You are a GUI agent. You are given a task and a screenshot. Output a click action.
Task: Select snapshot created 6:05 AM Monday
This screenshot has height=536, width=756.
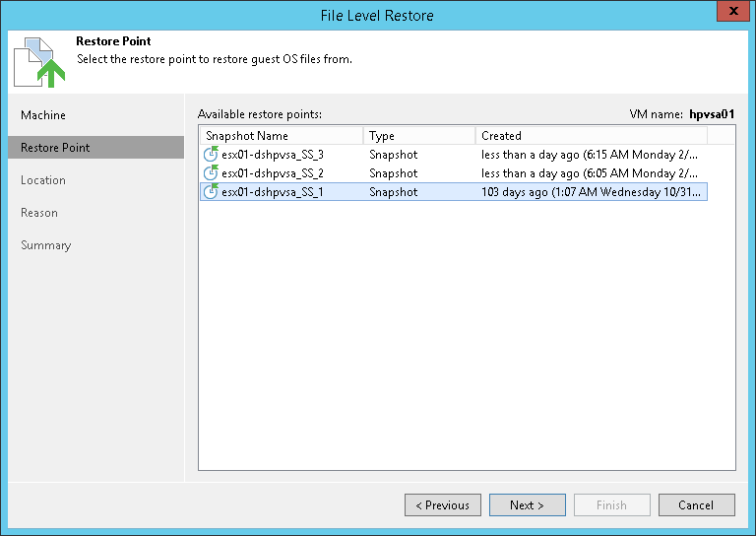pyautogui.click(x=589, y=173)
